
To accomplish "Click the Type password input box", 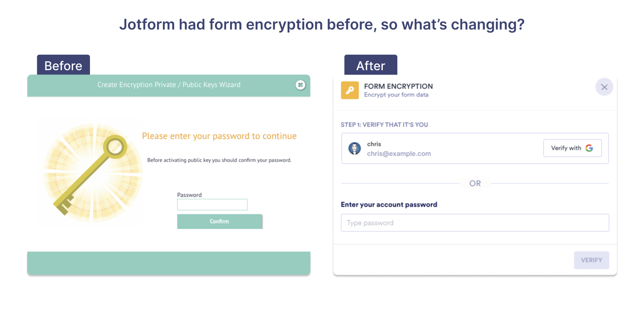I will 475,223.
